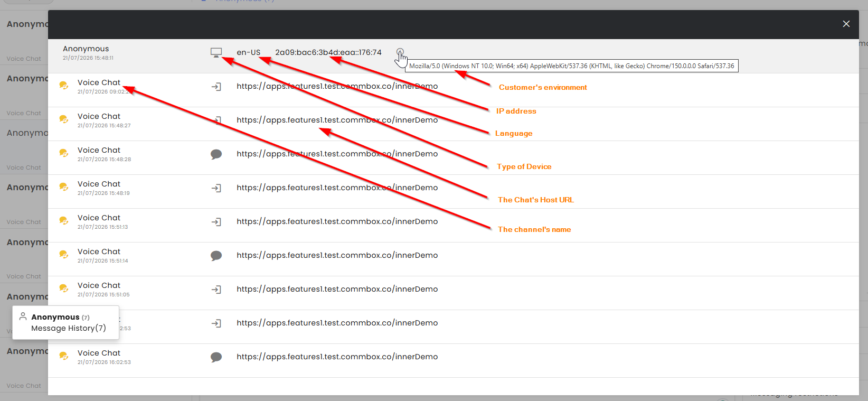Click the Voice Chat label in the 09:02 row
The image size is (868, 401).
99,82
